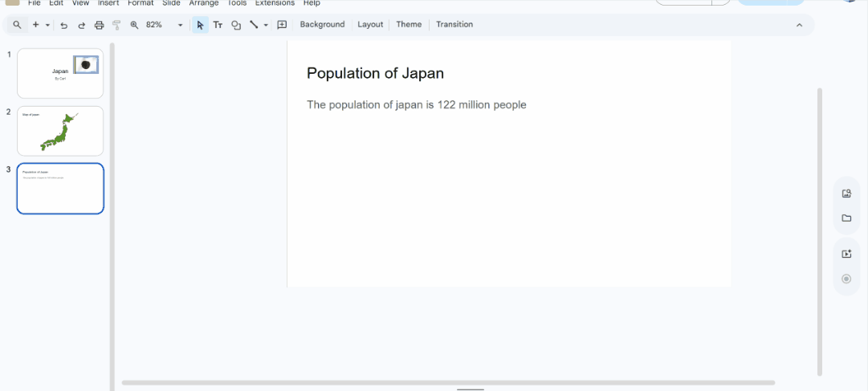Select the paint format tool
The image size is (868, 391).
click(x=116, y=25)
